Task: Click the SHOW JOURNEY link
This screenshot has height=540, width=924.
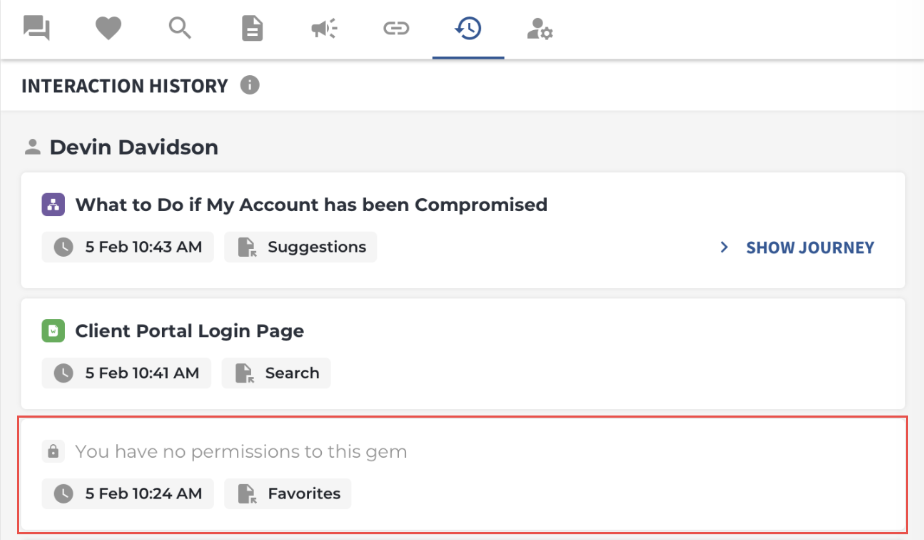Action: 810,248
